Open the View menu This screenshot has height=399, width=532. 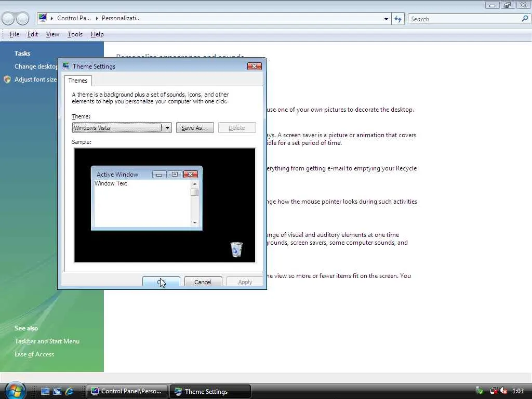[52, 34]
